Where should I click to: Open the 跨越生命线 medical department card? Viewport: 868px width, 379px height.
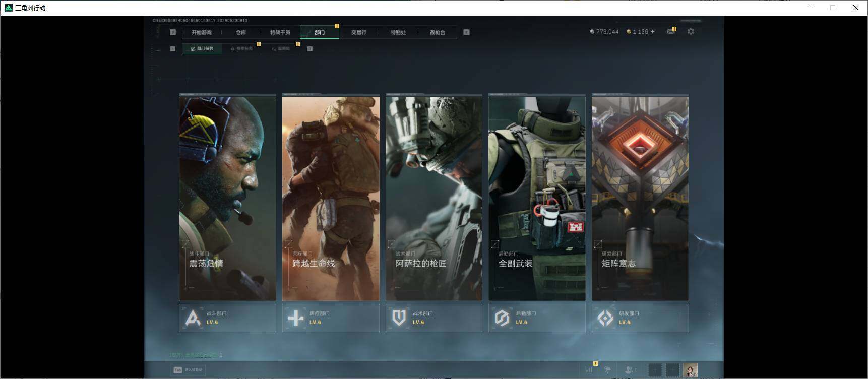pyautogui.click(x=331, y=199)
